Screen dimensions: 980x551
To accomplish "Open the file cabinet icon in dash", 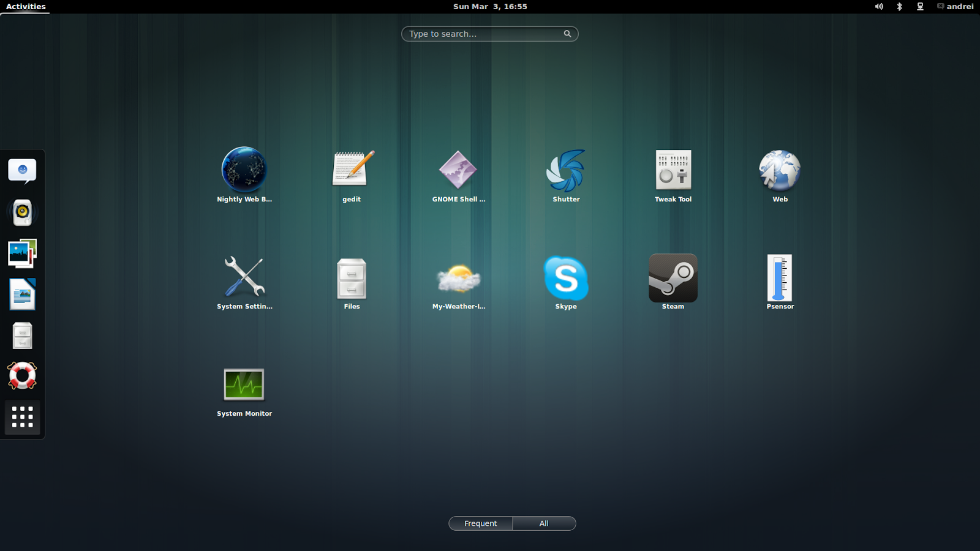I will click(x=22, y=335).
